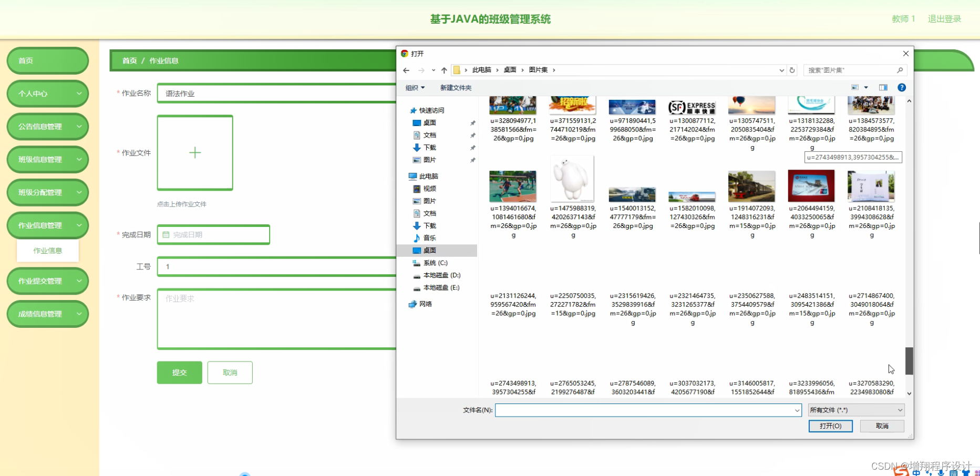Viewport: 980px width, 476px height.
Task: Open the 所有文件 (*.*) file type dropdown
Action: [x=855, y=410]
